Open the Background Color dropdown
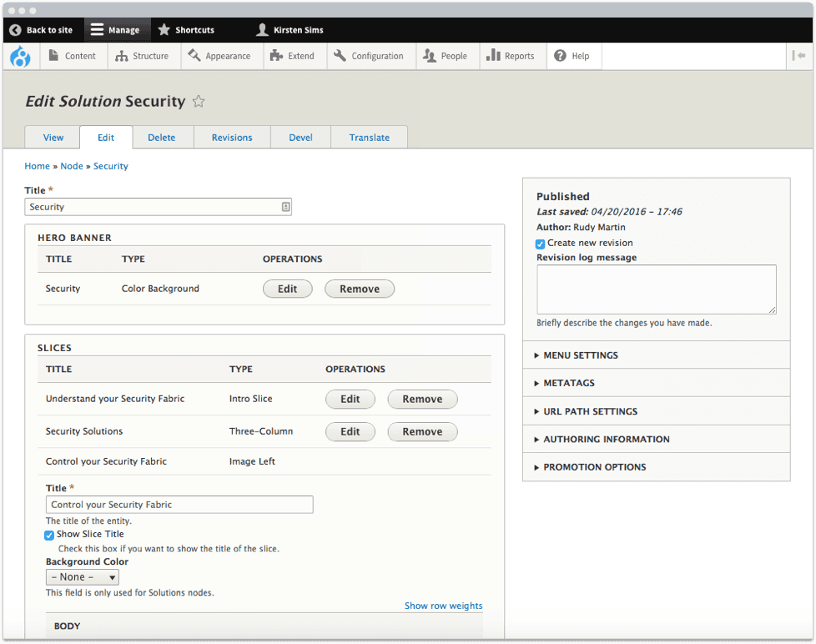The width and height of the screenshot is (816, 644). 83,577
